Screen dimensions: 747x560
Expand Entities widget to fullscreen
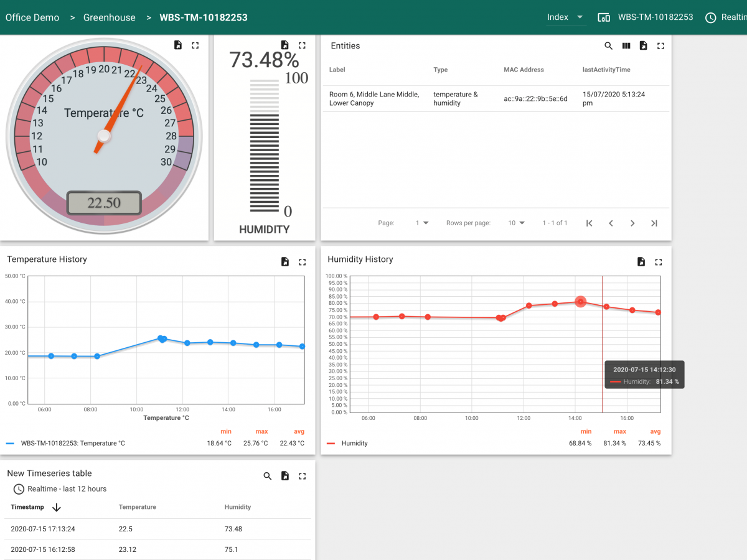coord(661,46)
